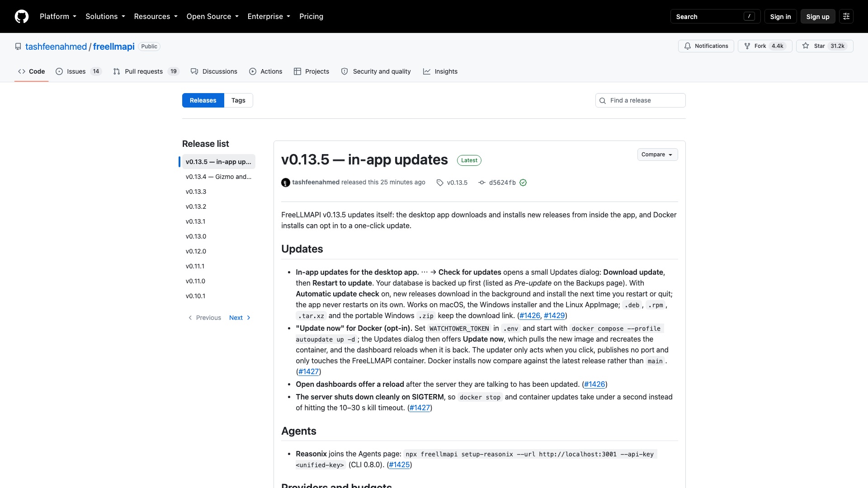The width and height of the screenshot is (868, 488).
Task: Open global navigation settings icon at top right
Action: pos(846,17)
